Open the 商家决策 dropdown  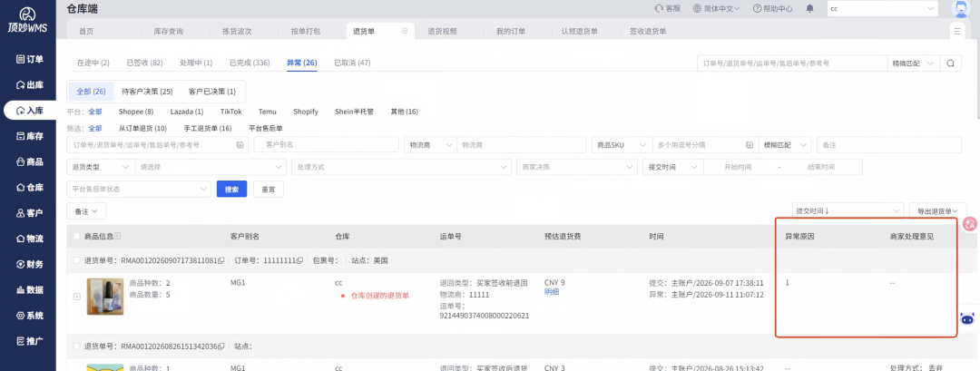(576, 168)
